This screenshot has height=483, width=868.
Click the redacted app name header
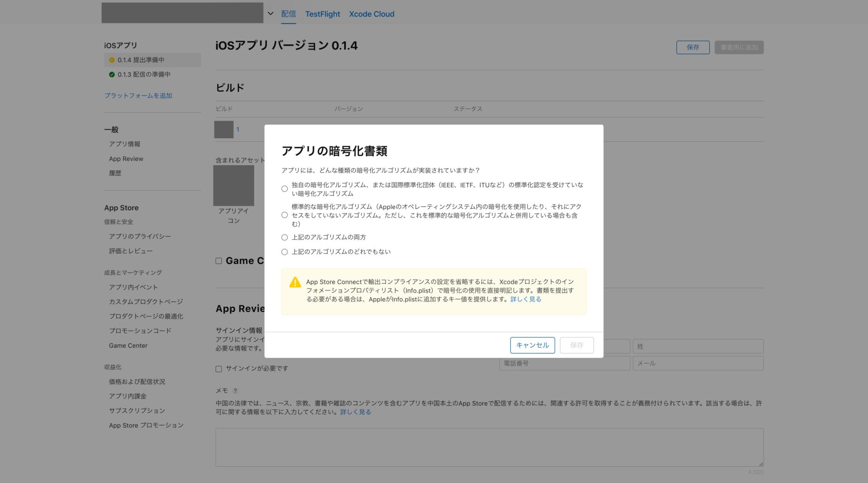[182, 13]
